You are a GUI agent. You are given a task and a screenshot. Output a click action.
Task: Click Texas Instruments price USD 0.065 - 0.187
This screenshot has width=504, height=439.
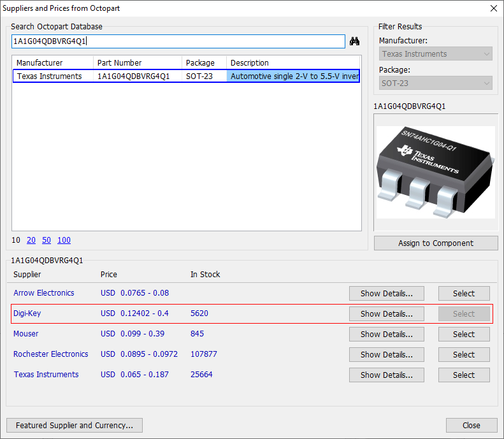tap(134, 375)
